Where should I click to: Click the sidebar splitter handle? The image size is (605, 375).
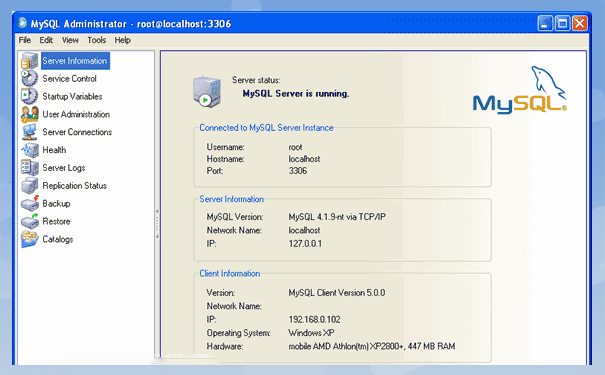(x=157, y=224)
